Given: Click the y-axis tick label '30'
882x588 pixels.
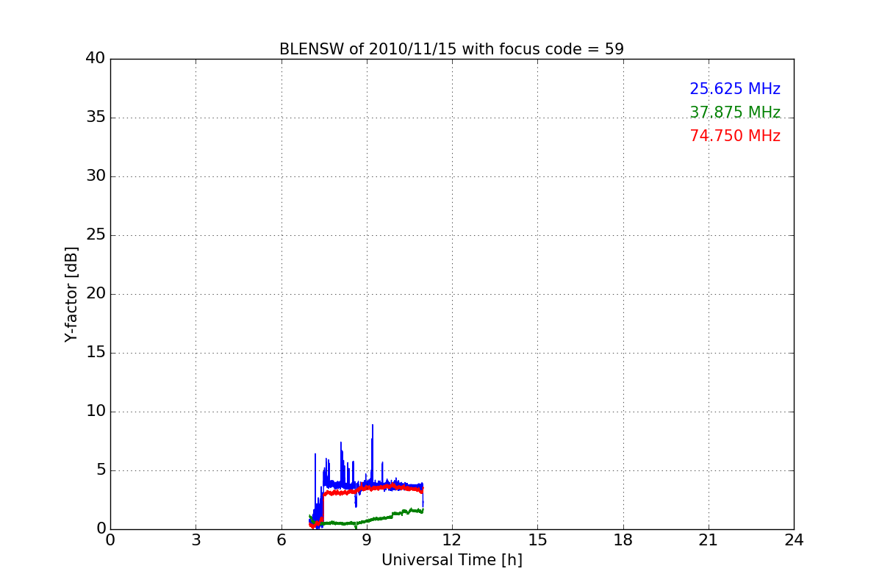Looking at the screenshot, I should (x=96, y=176).
